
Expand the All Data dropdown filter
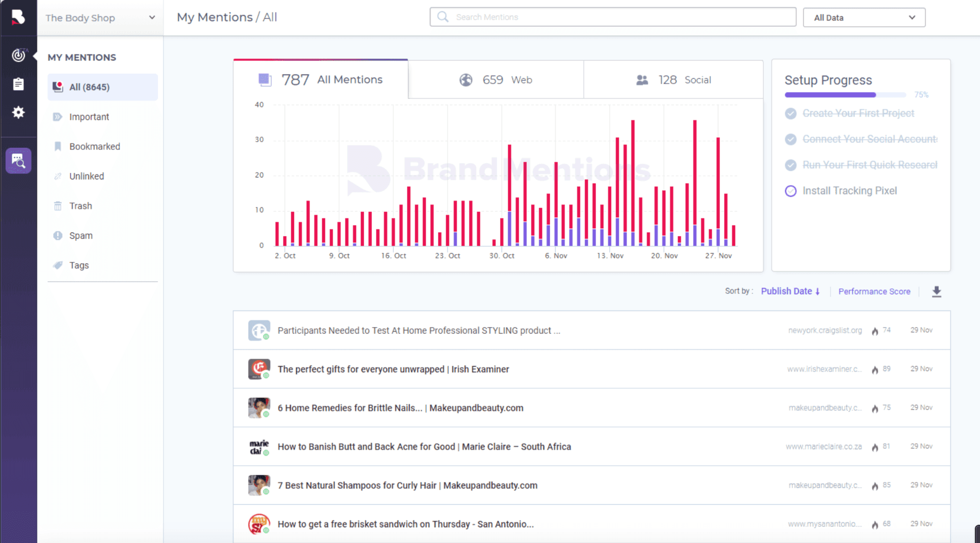point(862,17)
